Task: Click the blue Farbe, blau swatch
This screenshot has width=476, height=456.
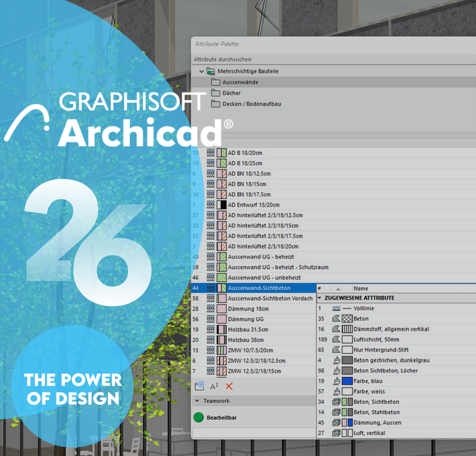Action: pos(347,381)
